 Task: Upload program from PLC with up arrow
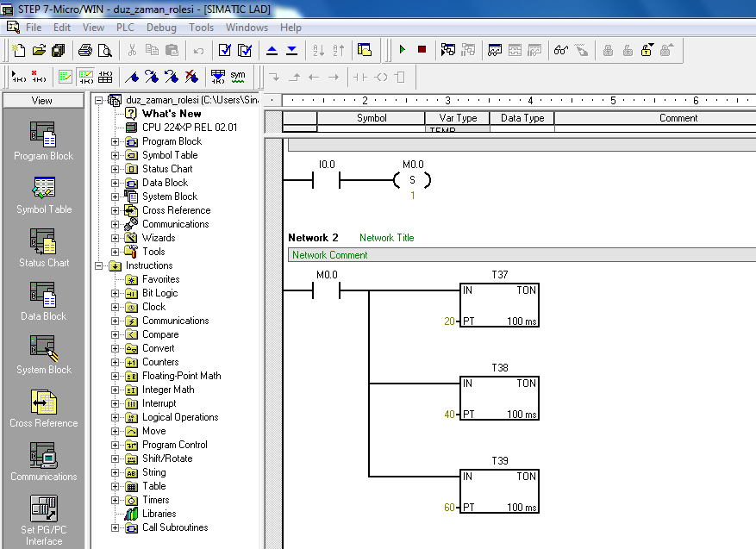272,50
